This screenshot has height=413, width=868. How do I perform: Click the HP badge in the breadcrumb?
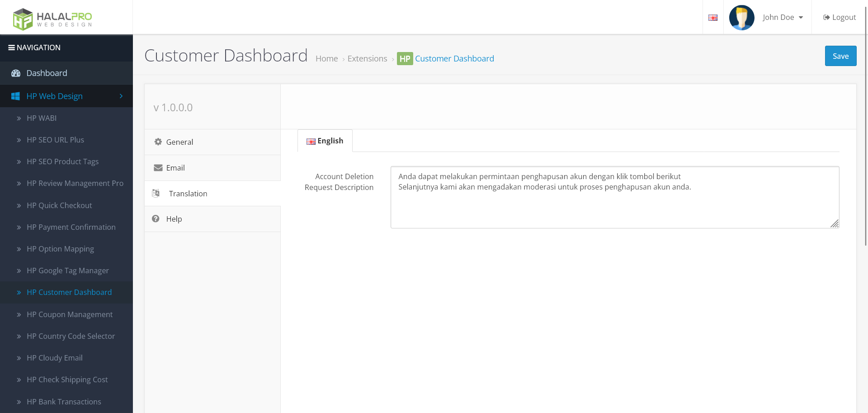pyautogui.click(x=405, y=58)
